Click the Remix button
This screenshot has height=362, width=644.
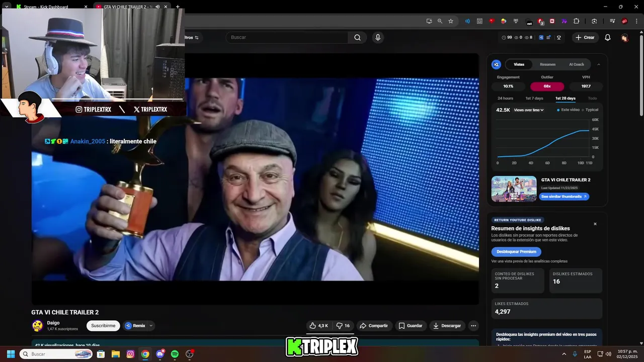pos(135,326)
